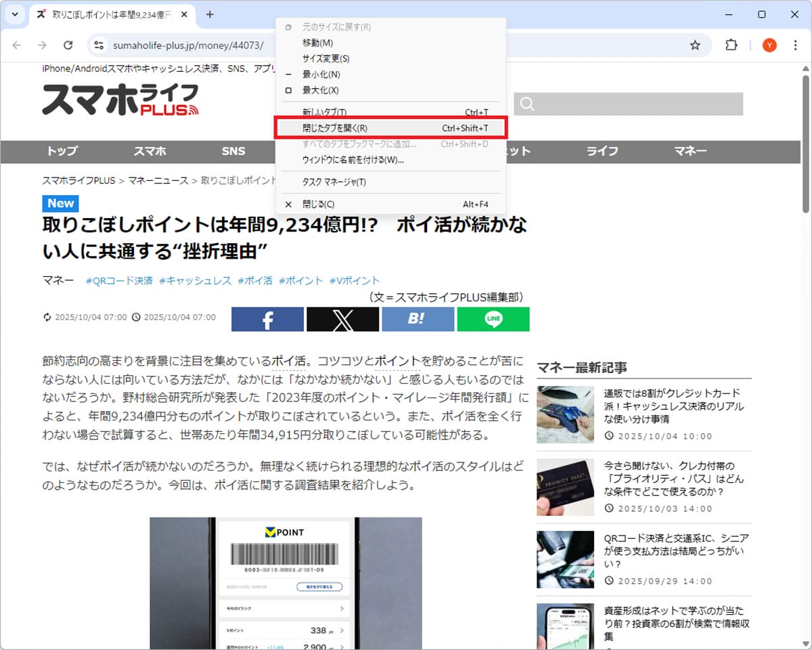Image resolution: width=812 pixels, height=650 pixels.
Task: Bookmark this page with the star icon
Action: coord(695,45)
